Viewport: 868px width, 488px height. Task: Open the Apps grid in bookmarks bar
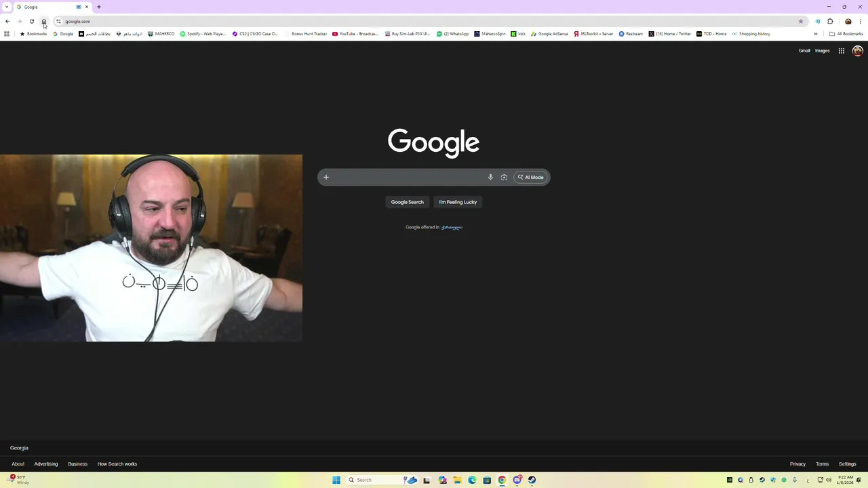coord(7,34)
